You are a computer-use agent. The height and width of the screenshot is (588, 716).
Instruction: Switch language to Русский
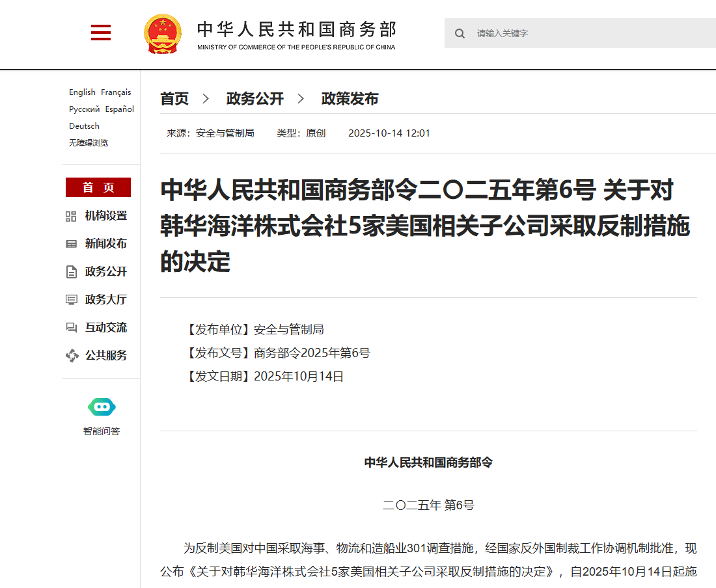tap(85, 109)
